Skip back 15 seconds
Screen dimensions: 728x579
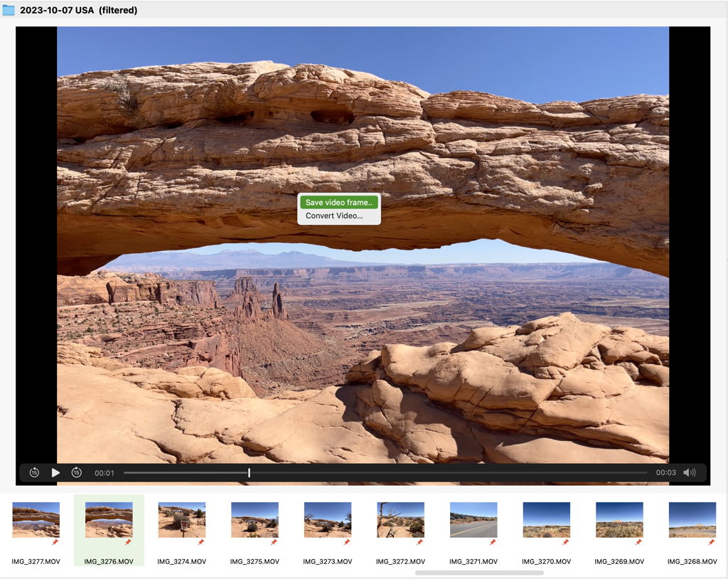click(x=34, y=473)
